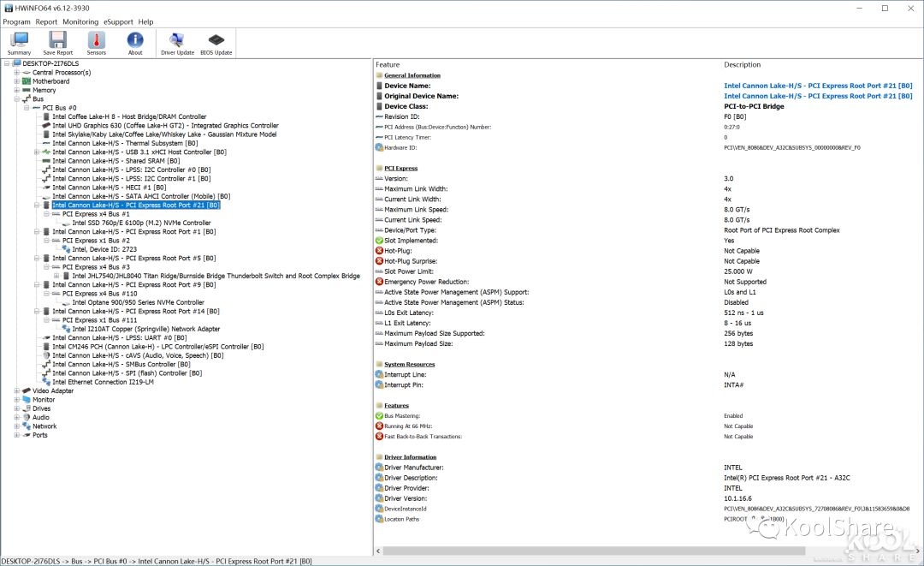The width and height of the screenshot is (924, 566).
Task: Click the Audio speaker icon
Action: click(27, 417)
